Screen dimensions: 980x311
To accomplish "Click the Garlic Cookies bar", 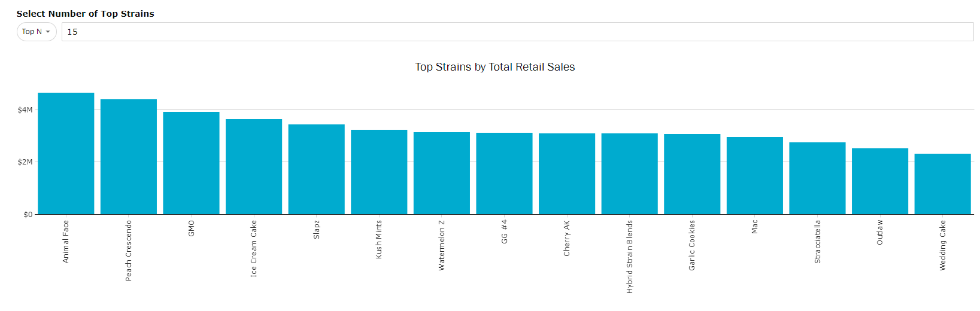I will 692,174.
